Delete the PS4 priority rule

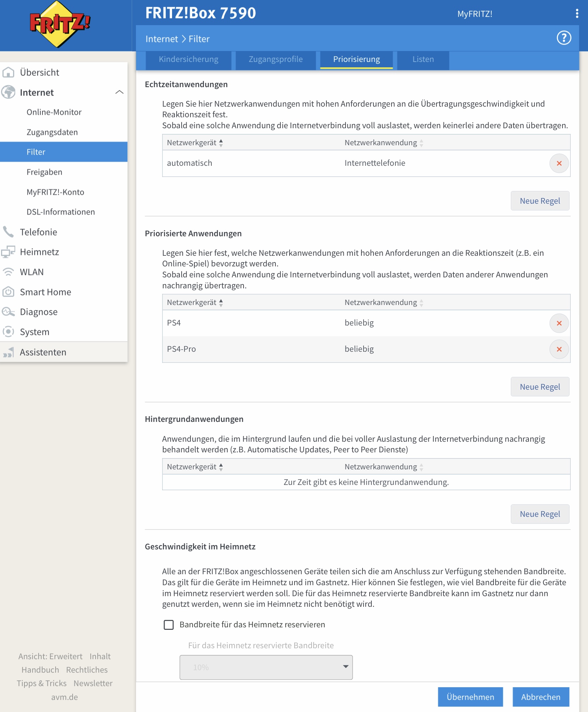point(559,323)
